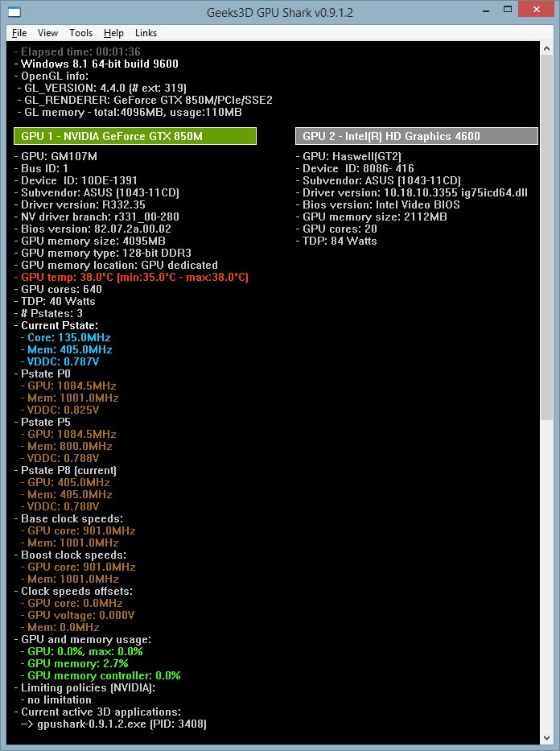Click the 'GL memory - total:4096MB' line
Screen dimensions: 560x751
(x=130, y=112)
